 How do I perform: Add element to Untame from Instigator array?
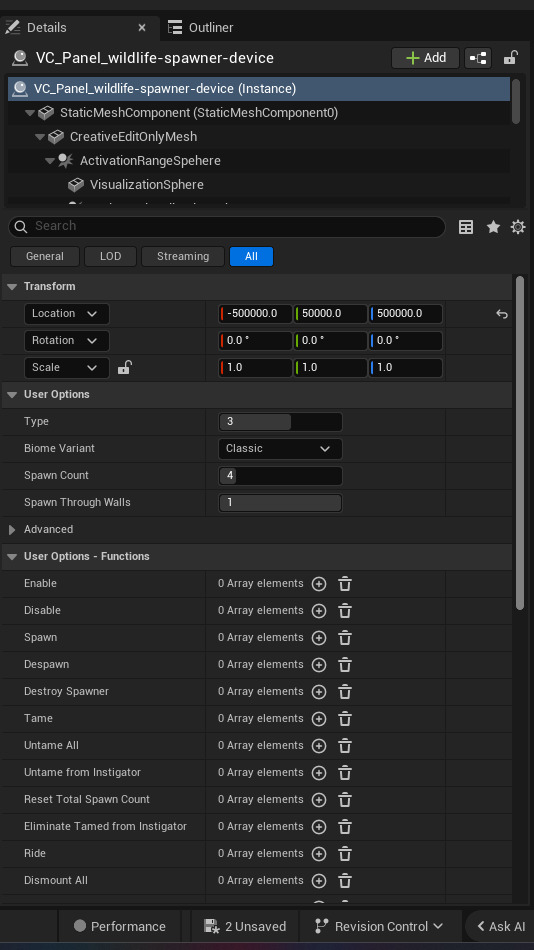(x=319, y=773)
